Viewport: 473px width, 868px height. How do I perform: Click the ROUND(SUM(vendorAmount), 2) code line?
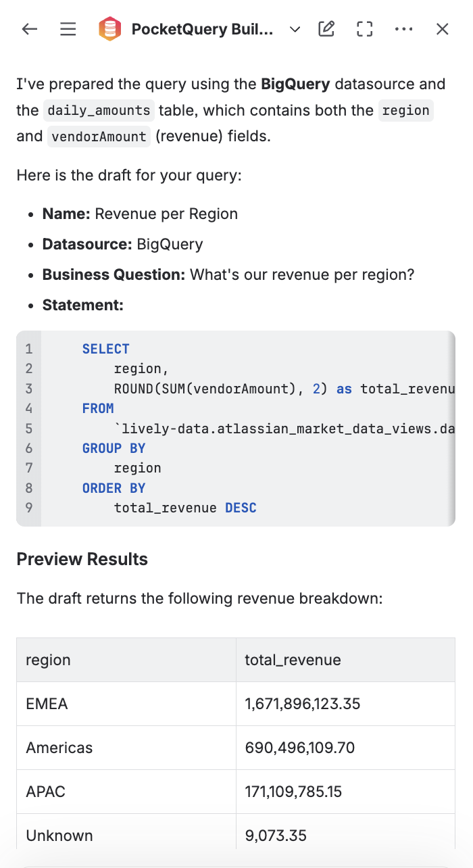[284, 389]
